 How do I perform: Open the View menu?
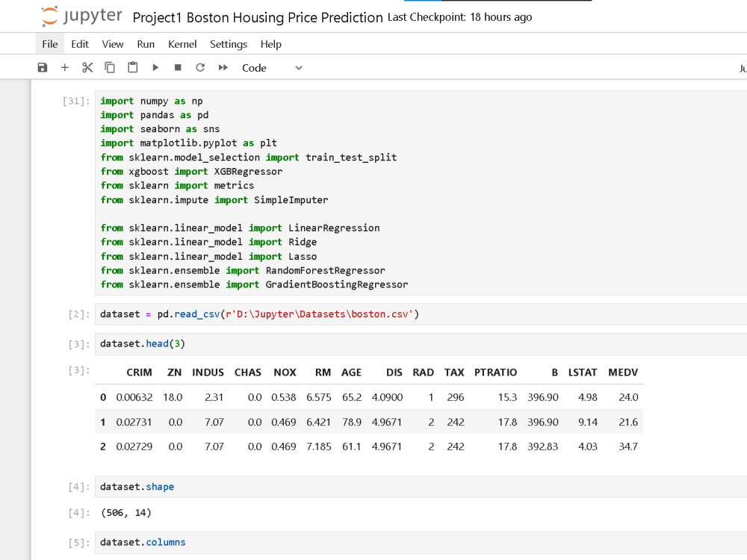click(113, 44)
